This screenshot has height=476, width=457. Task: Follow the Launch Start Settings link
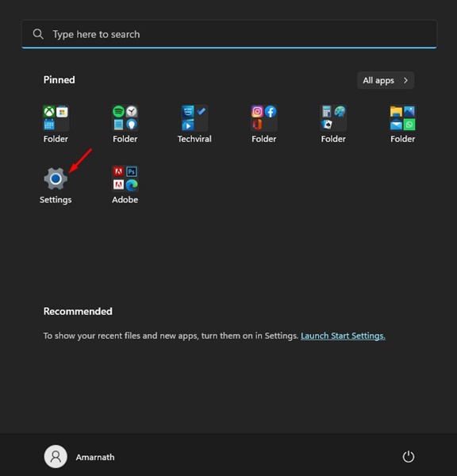(x=343, y=336)
